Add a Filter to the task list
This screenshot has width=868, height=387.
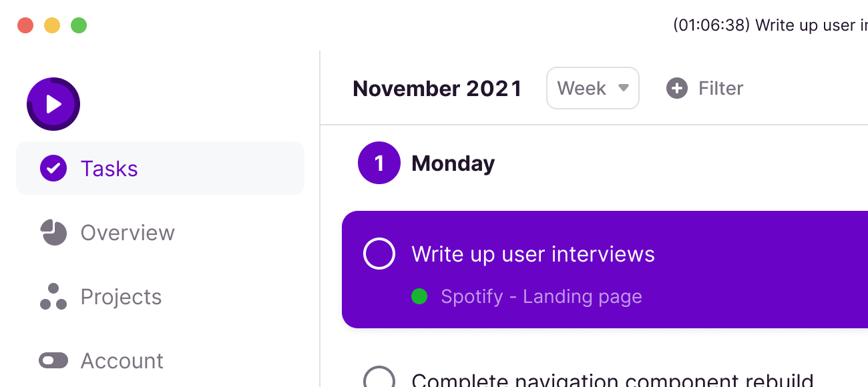click(705, 88)
